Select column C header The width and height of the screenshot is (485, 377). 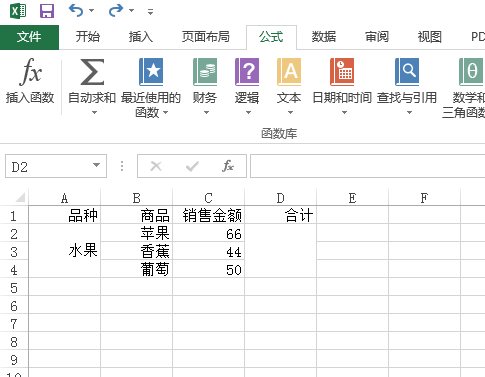point(209,198)
